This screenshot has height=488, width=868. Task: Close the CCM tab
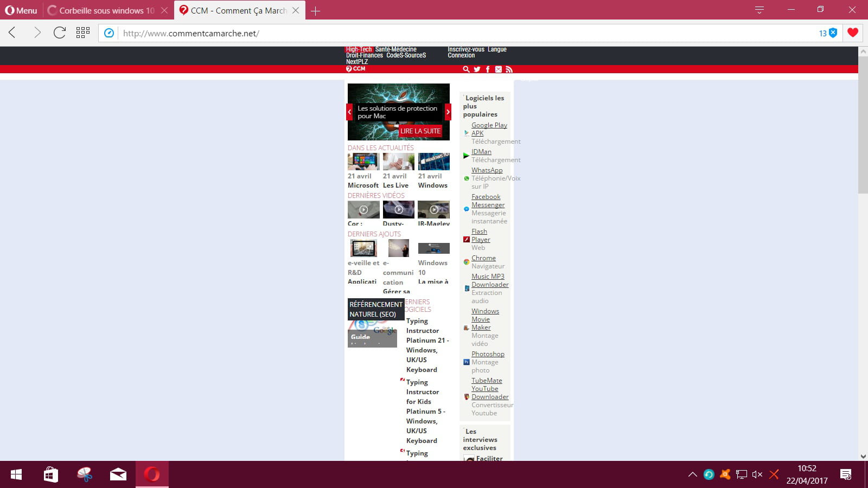pyautogui.click(x=296, y=10)
